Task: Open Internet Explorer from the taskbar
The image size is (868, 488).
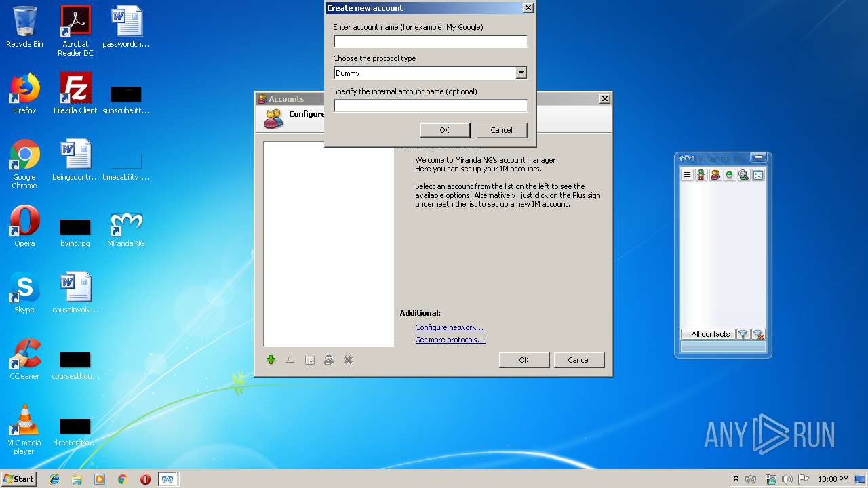Action: pos(54,479)
